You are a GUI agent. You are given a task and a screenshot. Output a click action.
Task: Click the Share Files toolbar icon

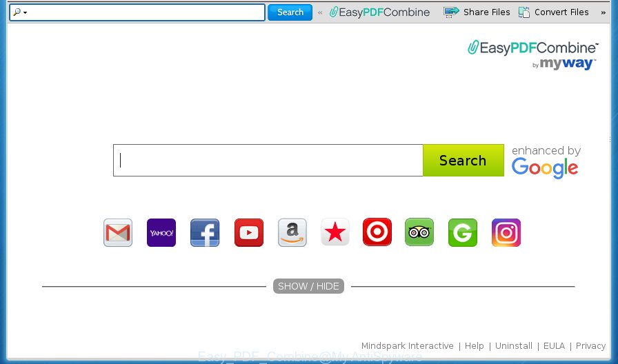coord(451,12)
